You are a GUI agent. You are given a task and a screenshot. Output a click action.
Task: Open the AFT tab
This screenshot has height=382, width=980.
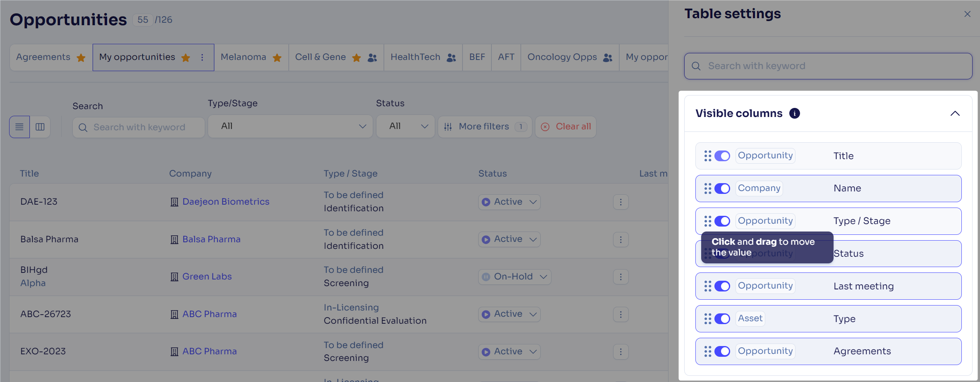pos(506,57)
